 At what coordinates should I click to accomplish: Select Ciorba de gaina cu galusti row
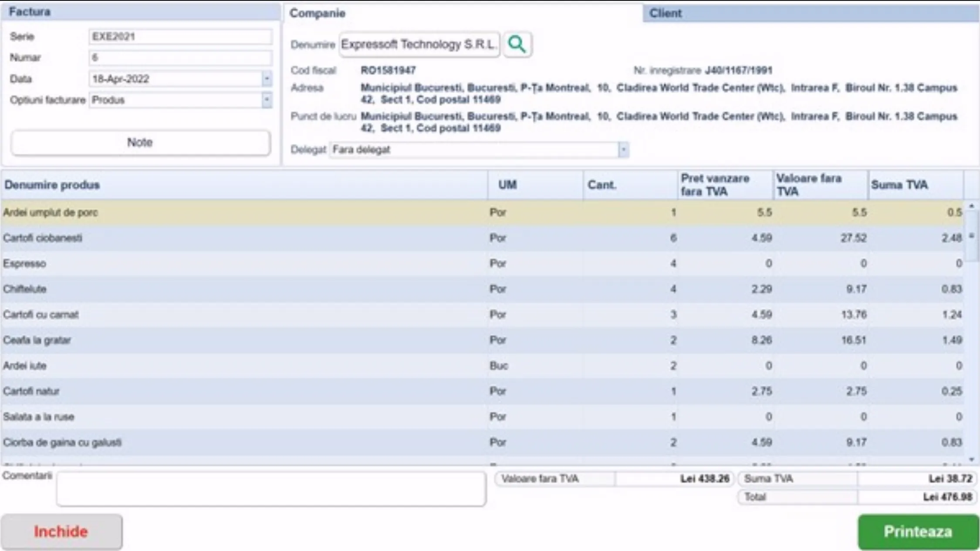tap(482, 442)
